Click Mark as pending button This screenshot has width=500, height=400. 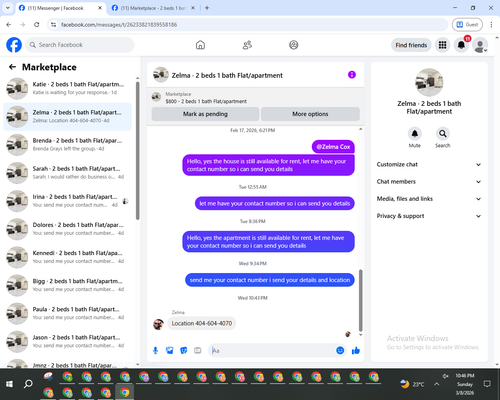(205, 114)
